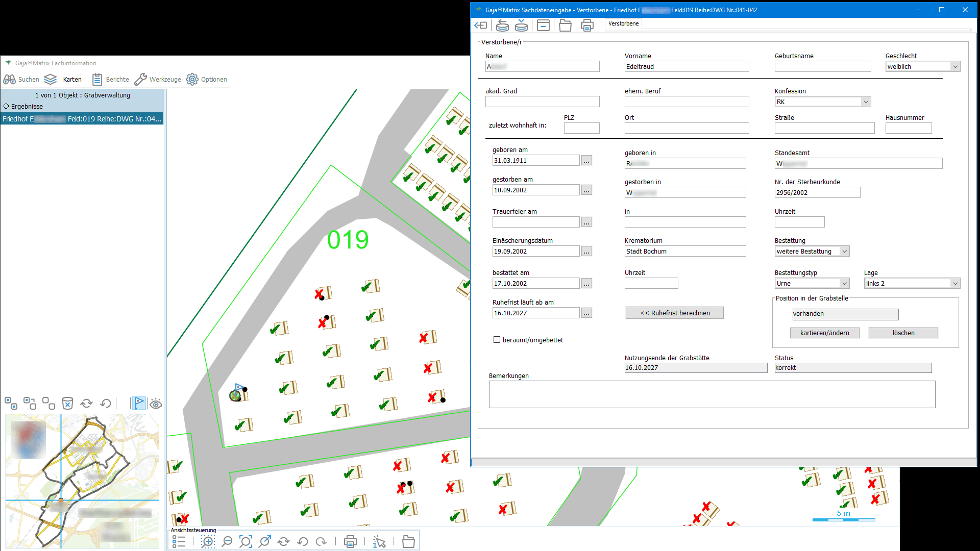Open the Geschlecht dropdown
The height and width of the screenshot is (551, 980).
(x=955, y=67)
